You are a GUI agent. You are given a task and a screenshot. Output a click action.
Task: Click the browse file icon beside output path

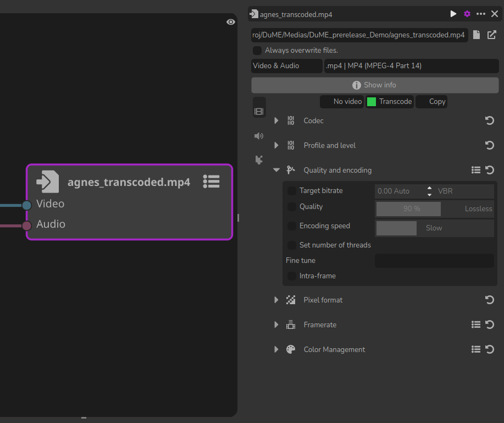tap(477, 35)
